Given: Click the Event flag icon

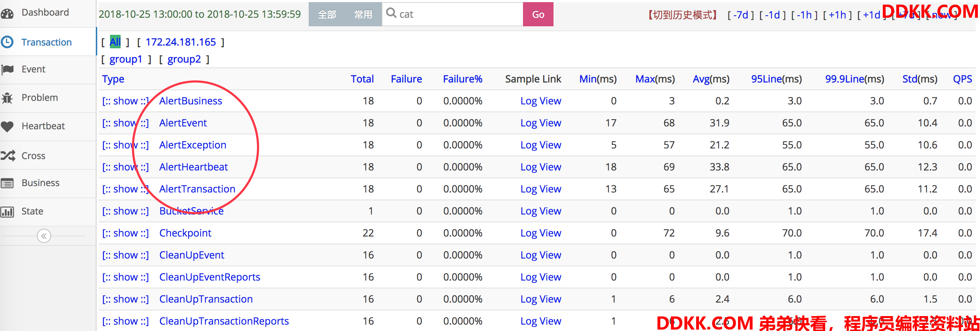Looking at the screenshot, I should 7,69.
